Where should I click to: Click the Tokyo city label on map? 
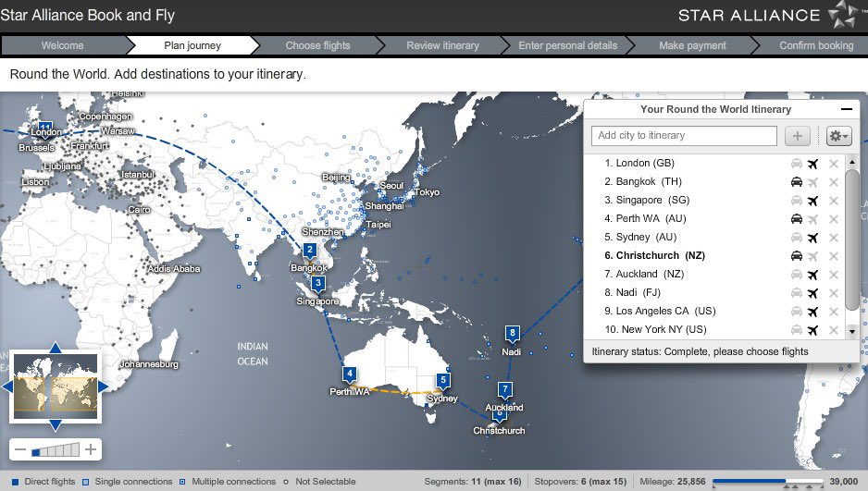427,191
